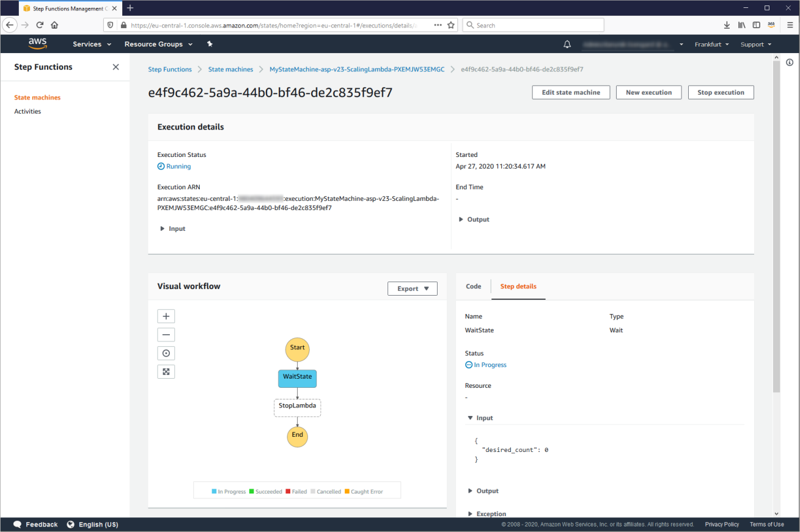Open the notifications bell
The width and height of the screenshot is (800, 532).
click(x=567, y=45)
